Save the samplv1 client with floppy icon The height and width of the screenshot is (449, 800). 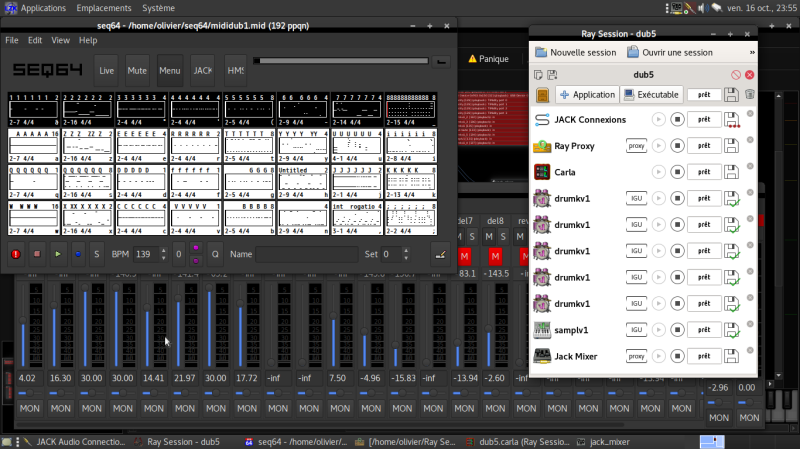[x=732, y=329]
